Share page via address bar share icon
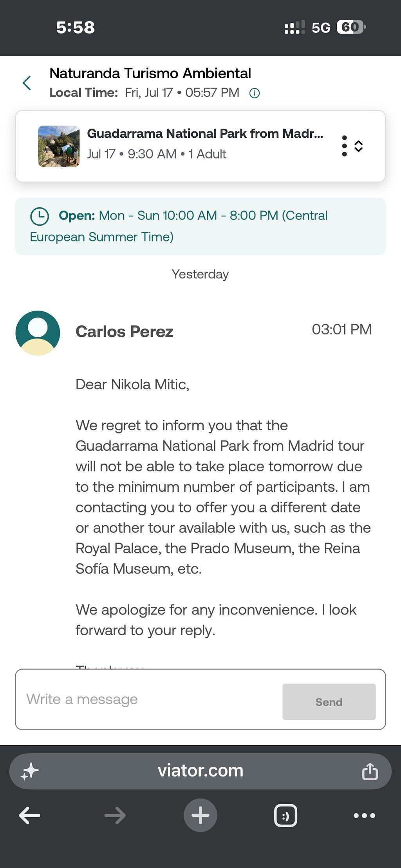Screen dimensions: 401x868 (x=370, y=771)
